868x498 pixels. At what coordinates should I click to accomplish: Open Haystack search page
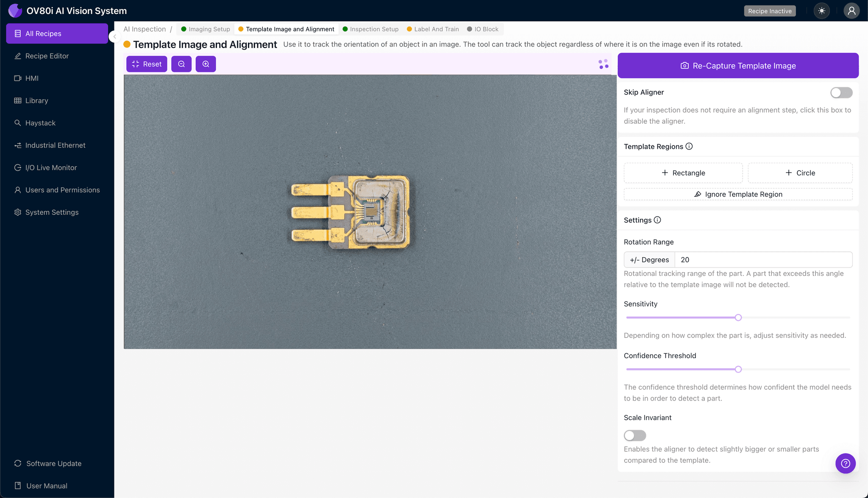(x=57, y=123)
